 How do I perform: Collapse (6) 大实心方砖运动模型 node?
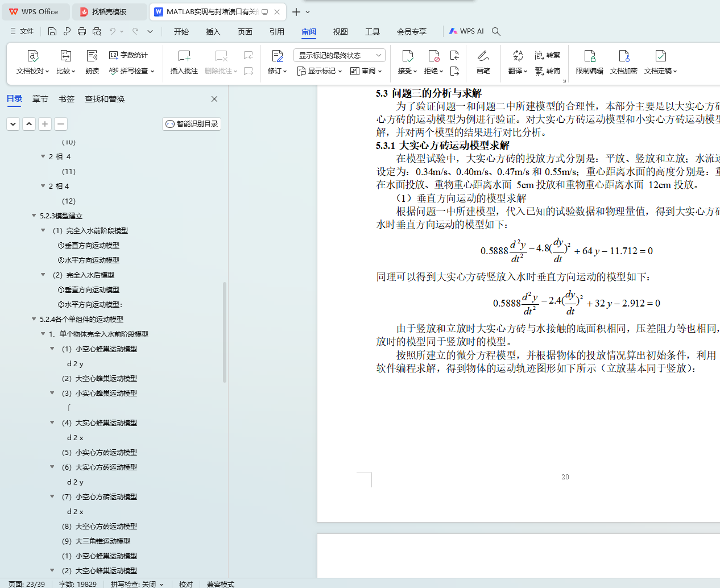[52, 467]
